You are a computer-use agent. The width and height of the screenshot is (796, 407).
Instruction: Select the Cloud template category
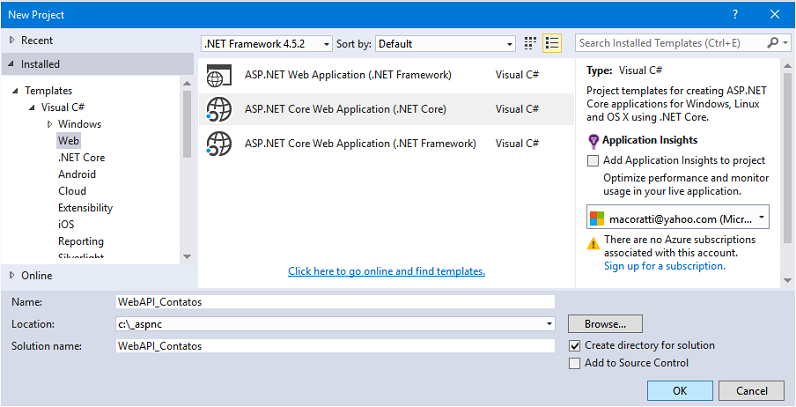(72, 191)
